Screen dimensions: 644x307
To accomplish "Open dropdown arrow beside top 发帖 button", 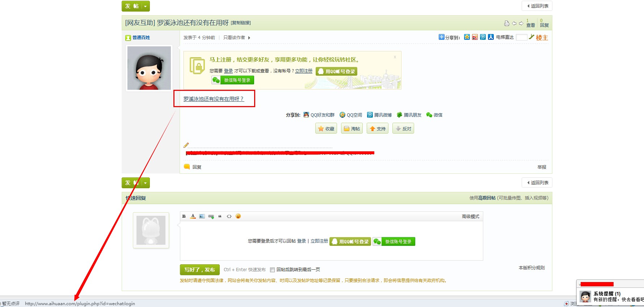I will click(x=146, y=6).
